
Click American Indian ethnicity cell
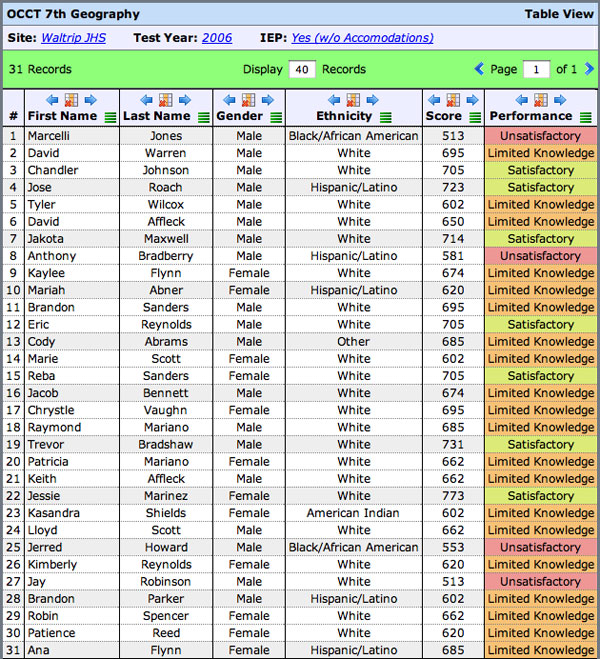pyautogui.click(x=353, y=513)
